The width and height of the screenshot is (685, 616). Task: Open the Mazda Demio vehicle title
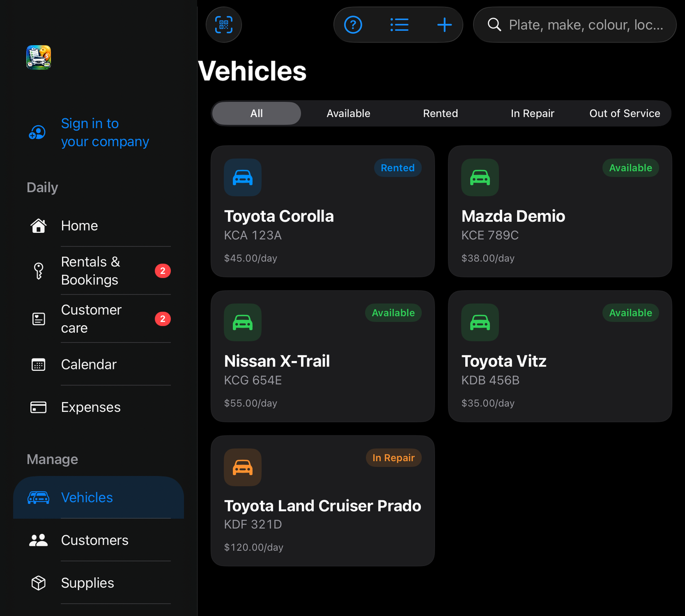click(513, 216)
